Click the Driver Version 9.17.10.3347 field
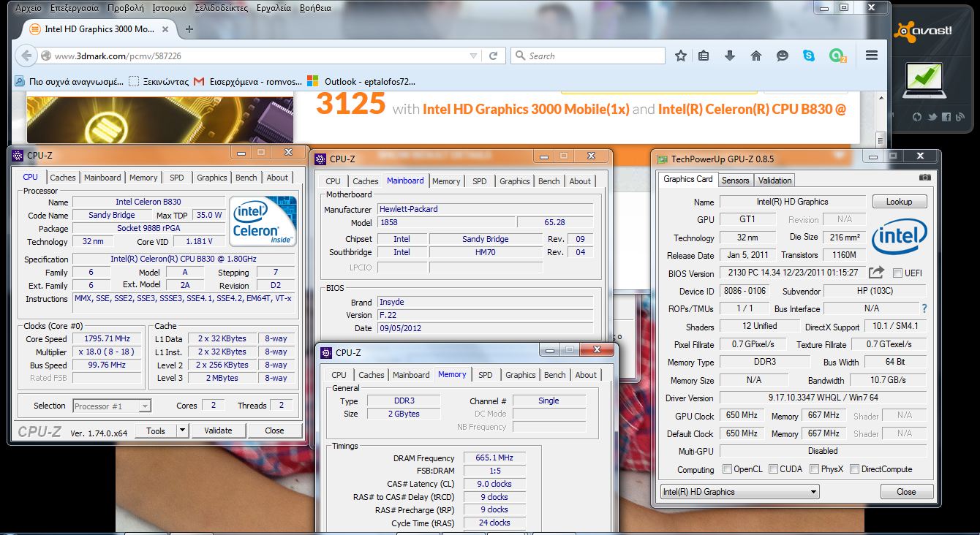This screenshot has height=535, width=980. (823, 398)
